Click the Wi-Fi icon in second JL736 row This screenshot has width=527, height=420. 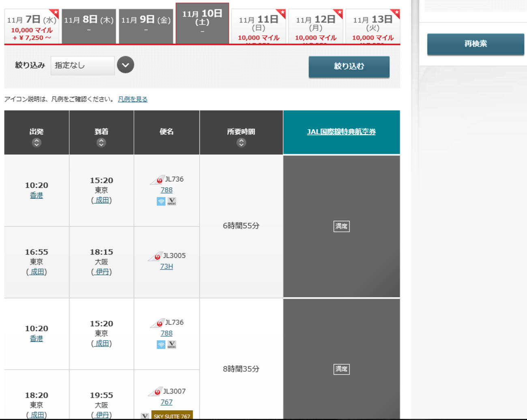161,345
